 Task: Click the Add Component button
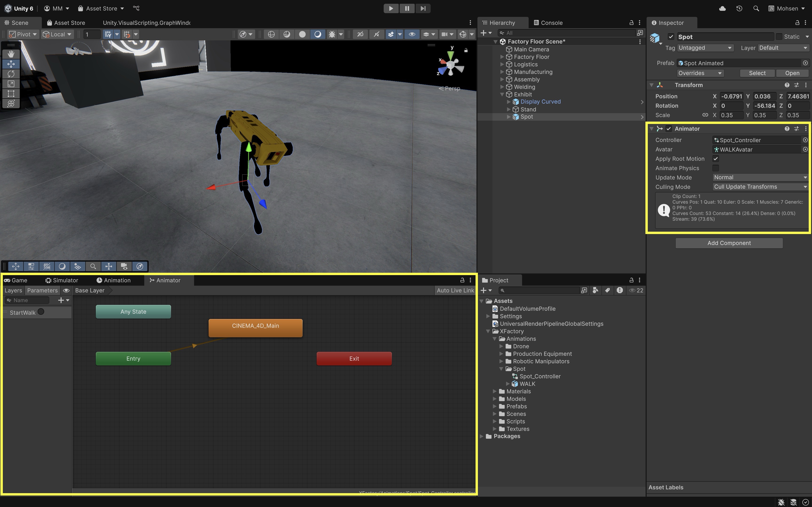pos(729,243)
